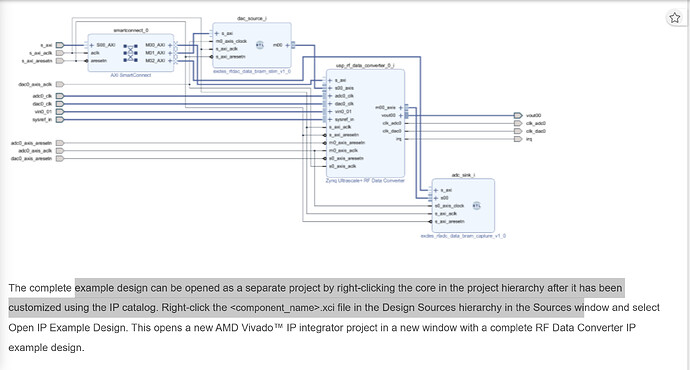Click the adc_sink_i block title
The height and width of the screenshot is (370, 690).
coord(463,175)
